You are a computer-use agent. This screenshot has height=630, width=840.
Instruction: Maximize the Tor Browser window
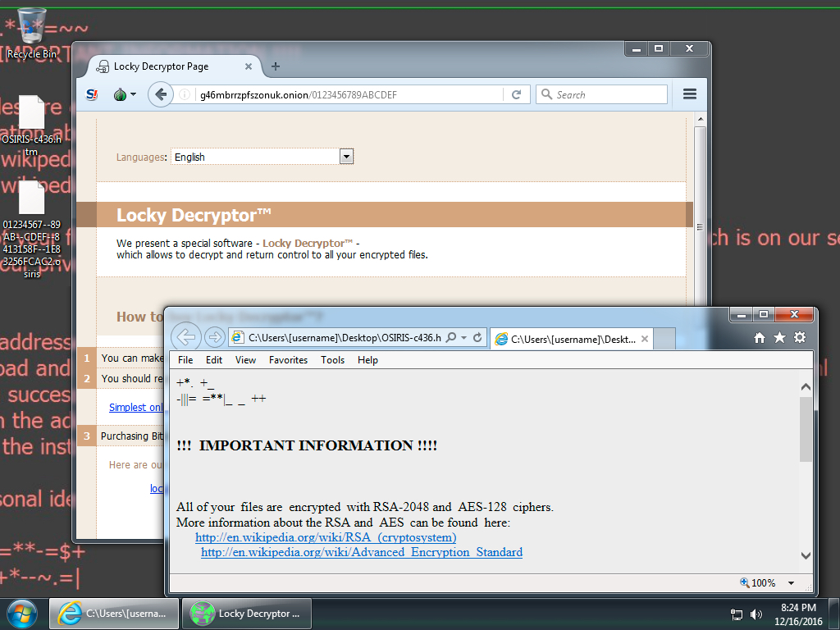click(659, 48)
